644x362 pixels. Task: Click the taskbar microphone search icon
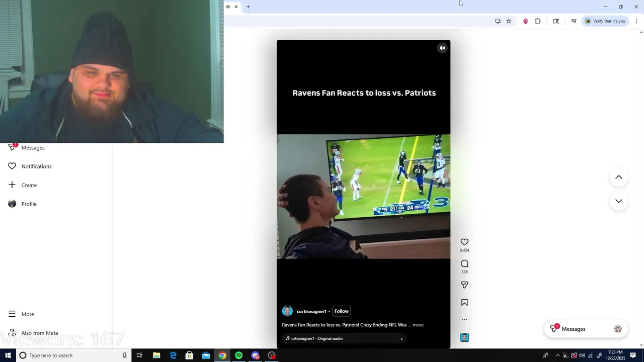coord(124,355)
